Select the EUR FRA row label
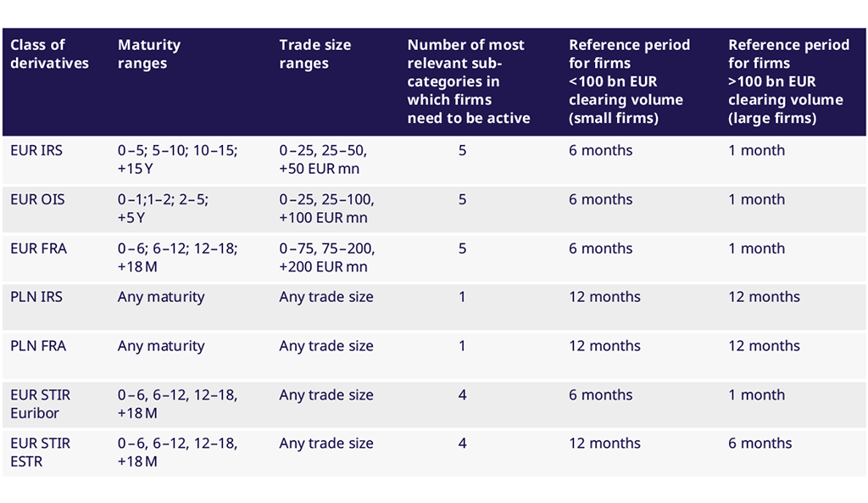 pyautogui.click(x=38, y=249)
